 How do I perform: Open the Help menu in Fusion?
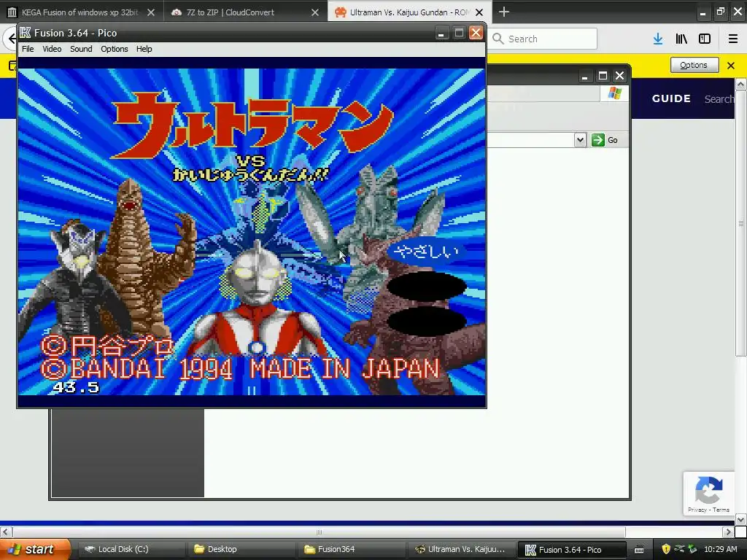click(144, 49)
